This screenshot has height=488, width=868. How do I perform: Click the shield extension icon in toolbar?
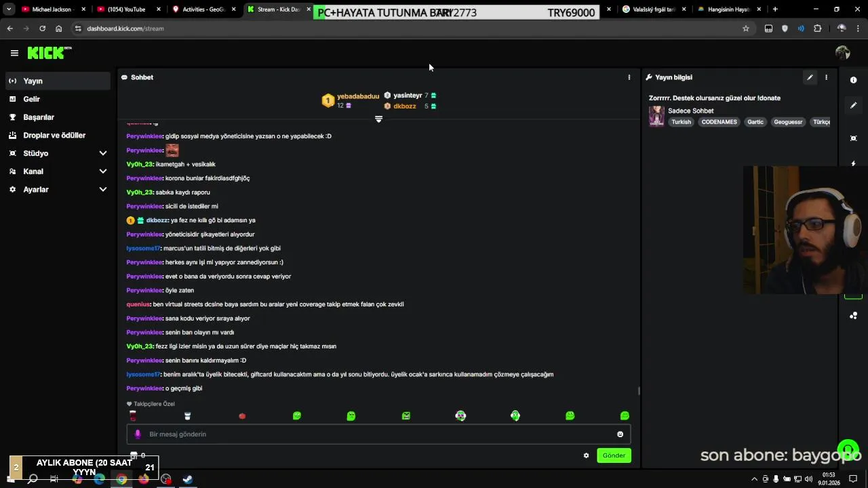(x=785, y=28)
